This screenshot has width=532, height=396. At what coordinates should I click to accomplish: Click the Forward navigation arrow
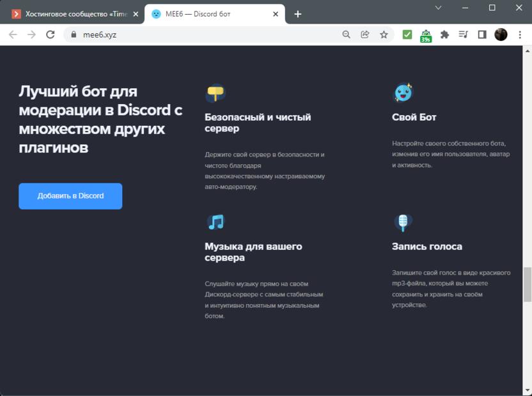31,34
